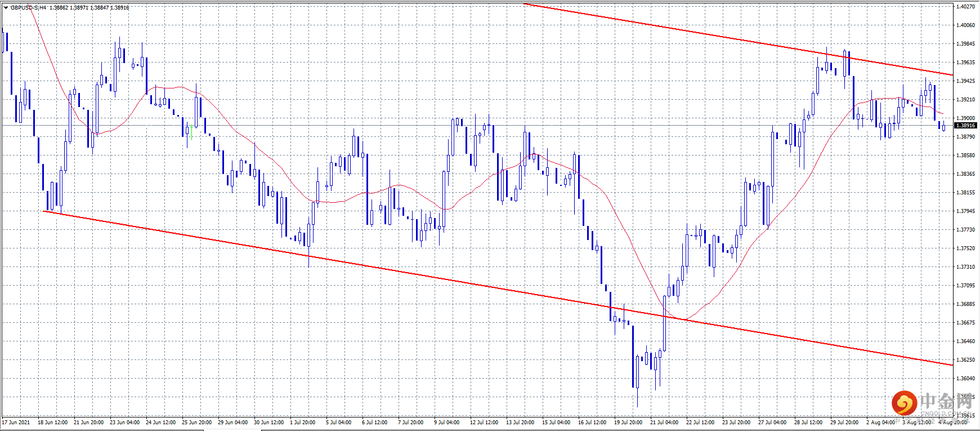Click the 1.37520 price axis label
980x431 pixels.
(x=965, y=248)
